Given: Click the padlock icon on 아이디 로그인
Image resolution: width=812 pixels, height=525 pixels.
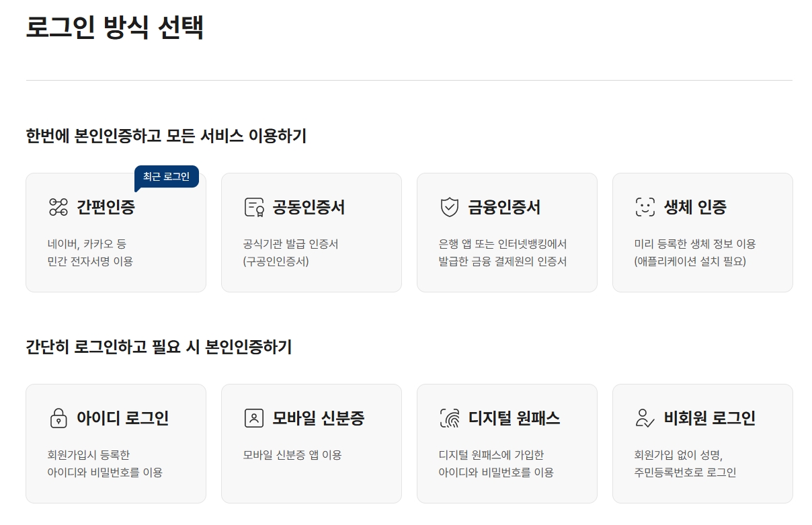Looking at the screenshot, I should tap(58, 418).
